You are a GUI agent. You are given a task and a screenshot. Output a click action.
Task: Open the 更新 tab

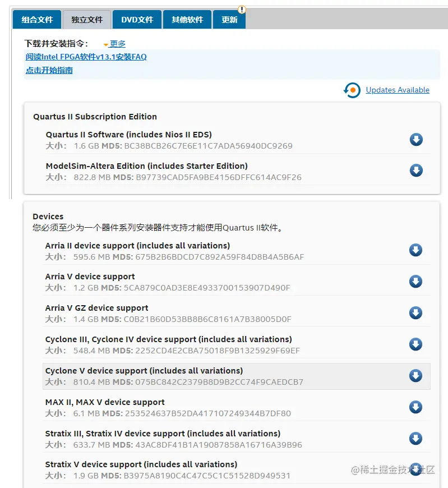pyautogui.click(x=229, y=20)
